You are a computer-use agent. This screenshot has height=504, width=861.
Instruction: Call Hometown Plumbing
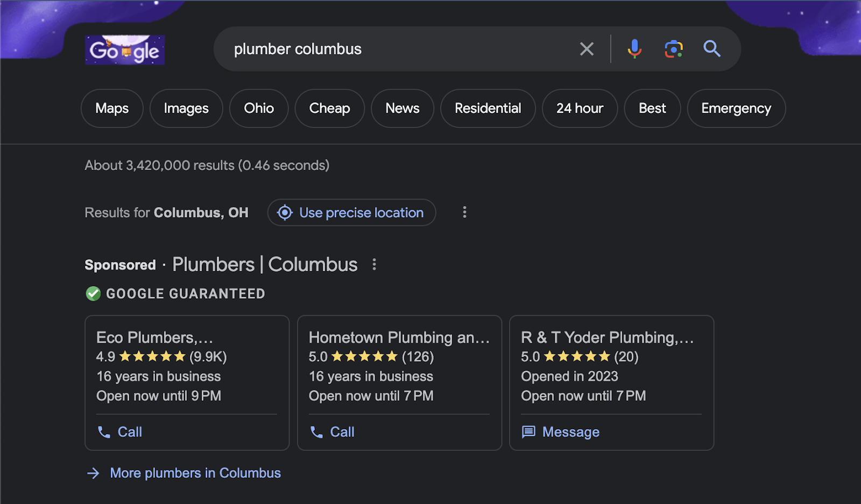pos(332,432)
